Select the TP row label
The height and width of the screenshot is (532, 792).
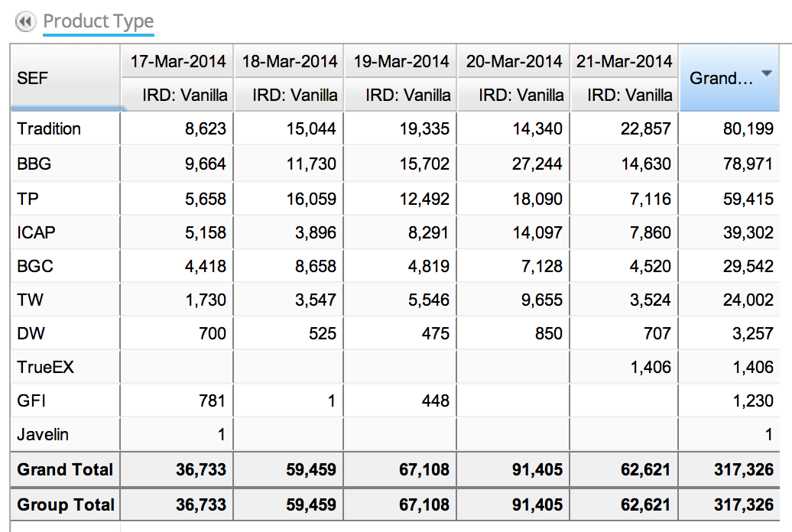(28, 199)
